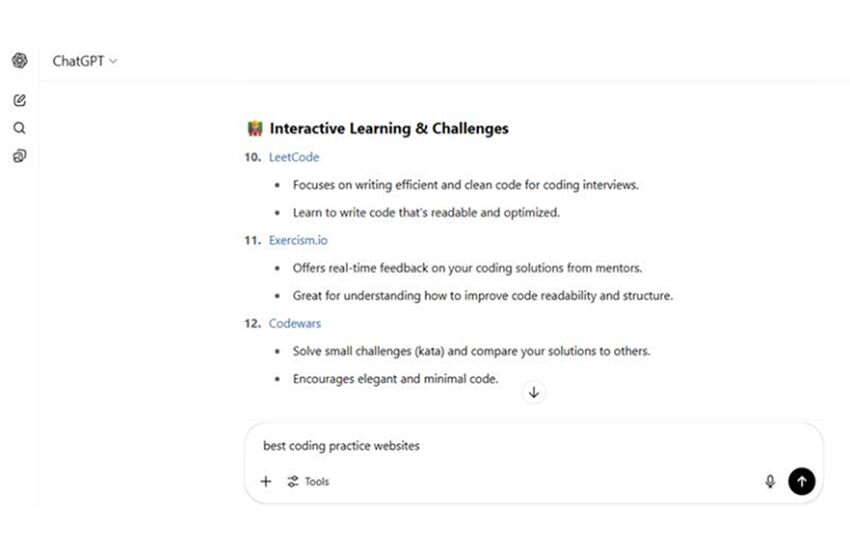Click the 'Interactive Learning & Challenges' heading
Viewport: 850px width, 550px height.
(x=389, y=129)
